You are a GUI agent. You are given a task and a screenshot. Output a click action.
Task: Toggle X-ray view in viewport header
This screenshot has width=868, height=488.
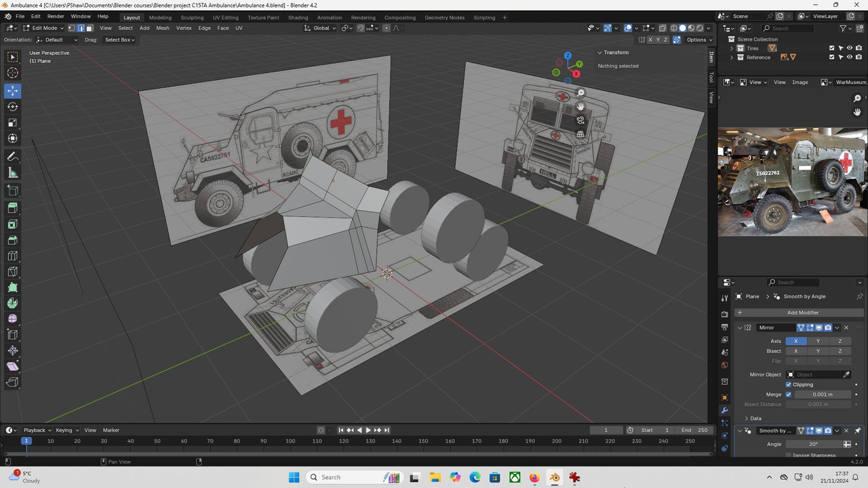pos(662,28)
